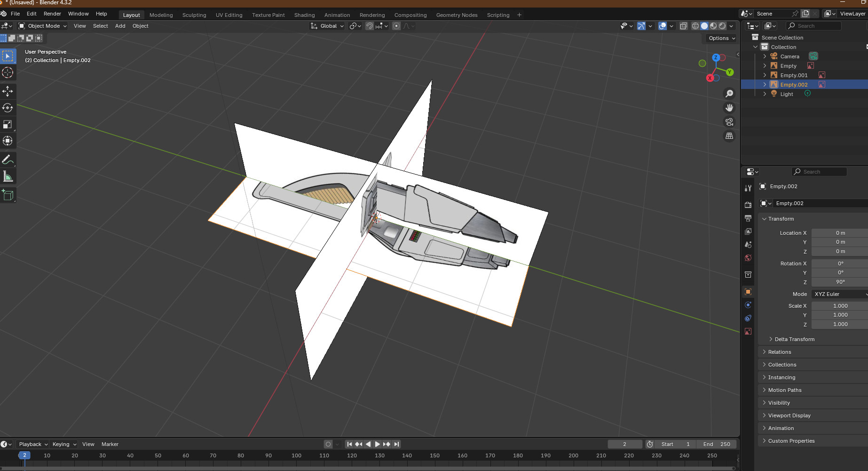This screenshot has height=471, width=868.
Task: Expand the Empty.001 outliner item
Action: tap(765, 75)
